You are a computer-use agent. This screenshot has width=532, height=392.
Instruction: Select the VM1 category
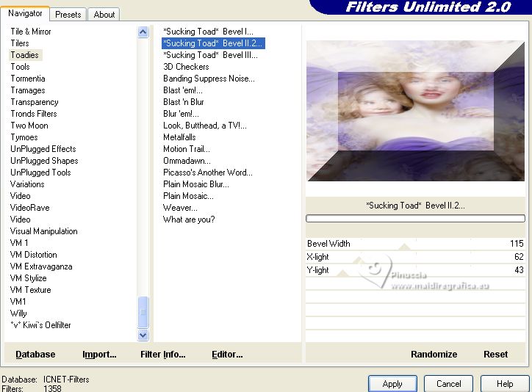(18, 302)
